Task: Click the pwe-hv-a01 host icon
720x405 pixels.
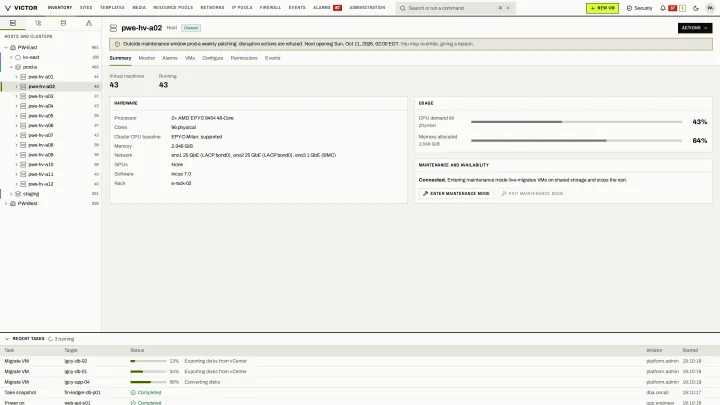Action: [23, 77]
